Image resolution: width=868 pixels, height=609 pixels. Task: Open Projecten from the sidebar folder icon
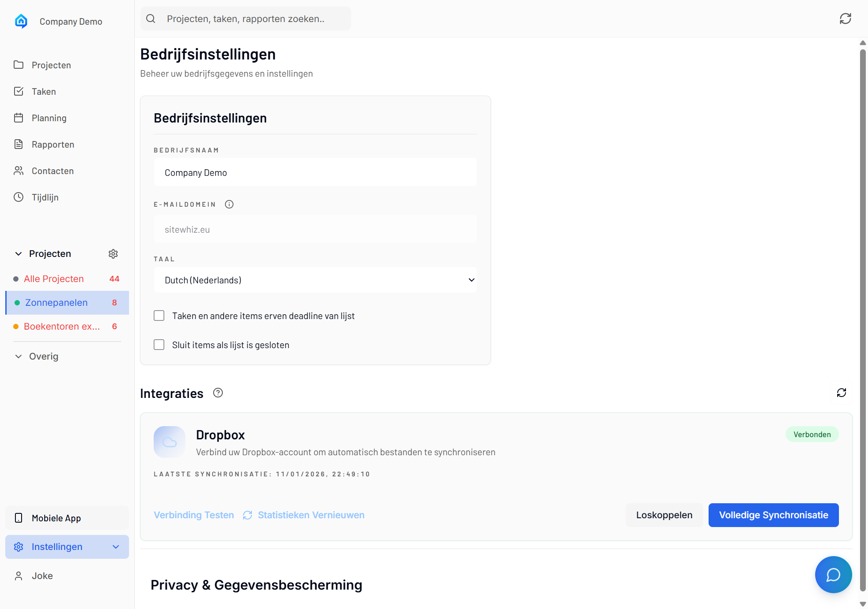[x=18, y=65]
